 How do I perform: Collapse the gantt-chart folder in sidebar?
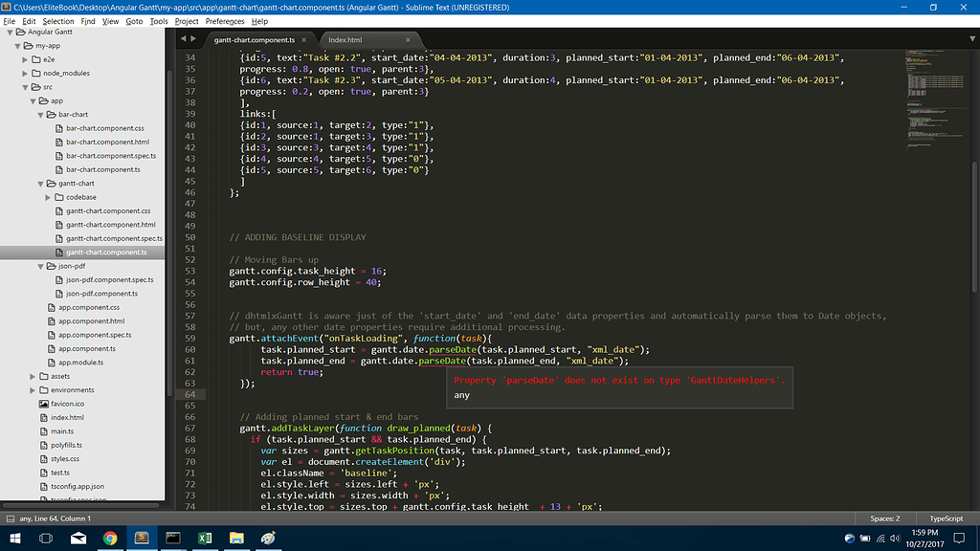41,183
